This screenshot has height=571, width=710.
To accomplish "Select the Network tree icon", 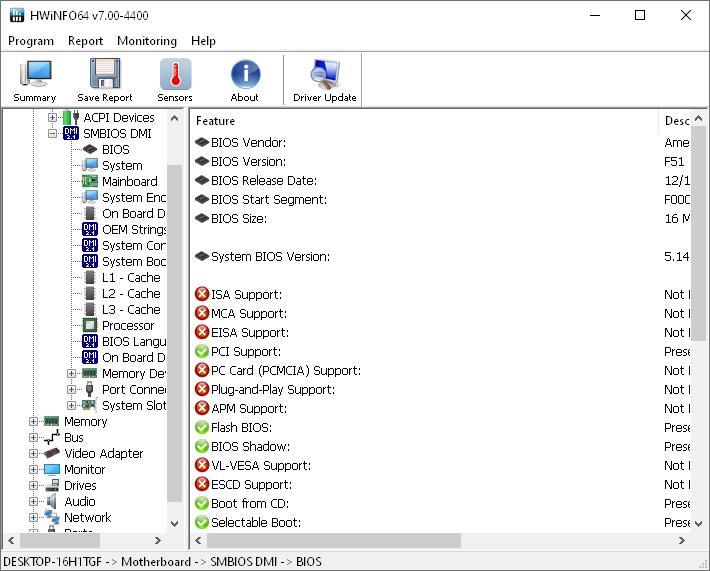I will (52, 517).
